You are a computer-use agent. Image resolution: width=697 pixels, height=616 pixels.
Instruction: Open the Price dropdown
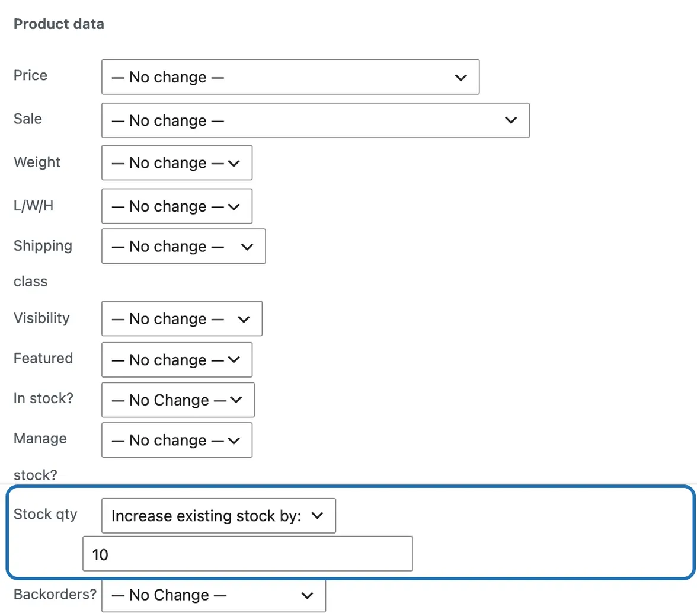[290, 77]
